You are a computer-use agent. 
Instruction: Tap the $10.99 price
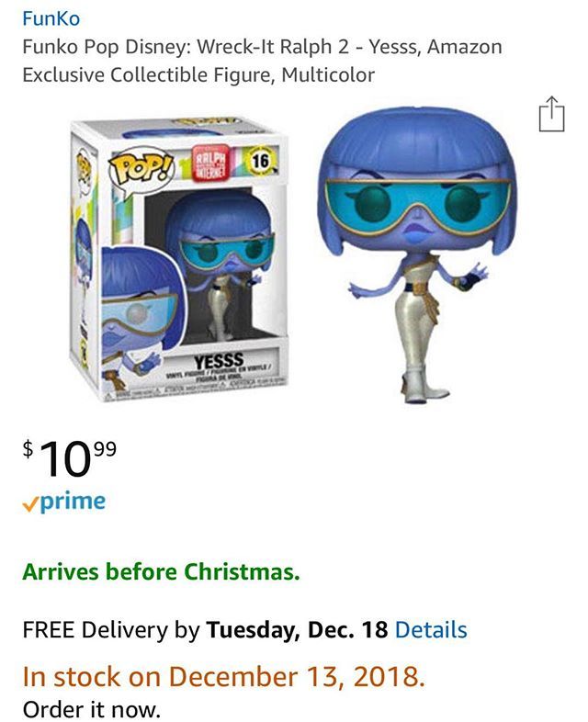69,458
